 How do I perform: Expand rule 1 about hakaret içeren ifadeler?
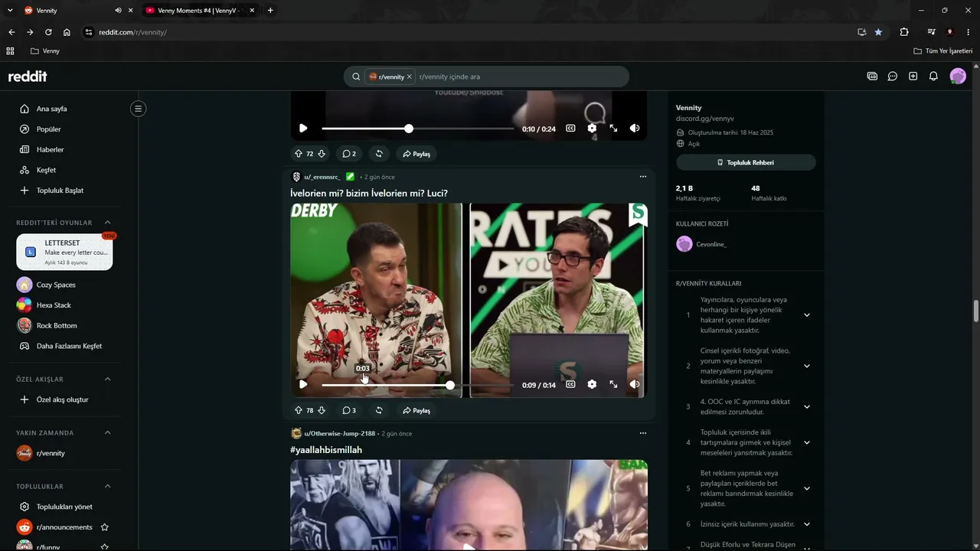pos(806,315)
